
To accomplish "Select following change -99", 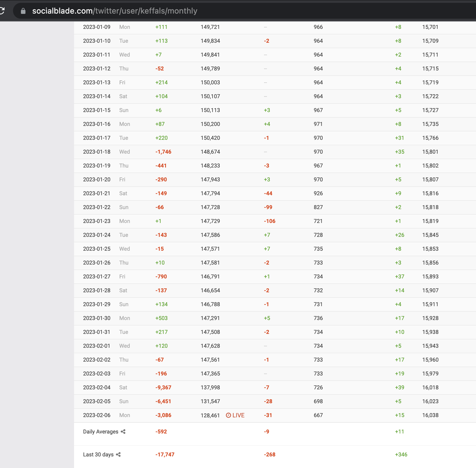I will tap(268, 207).
